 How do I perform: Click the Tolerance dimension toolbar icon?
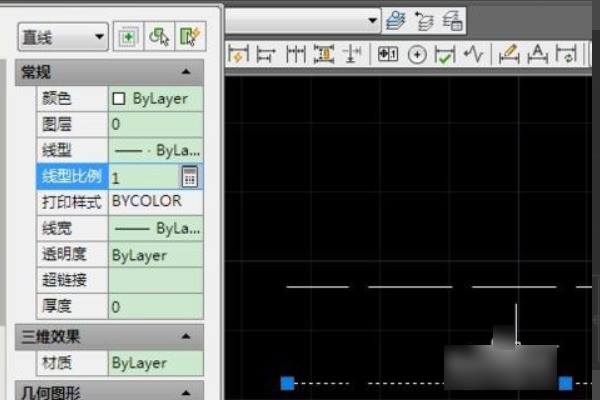pyautogui.click(x=387, y=54)
